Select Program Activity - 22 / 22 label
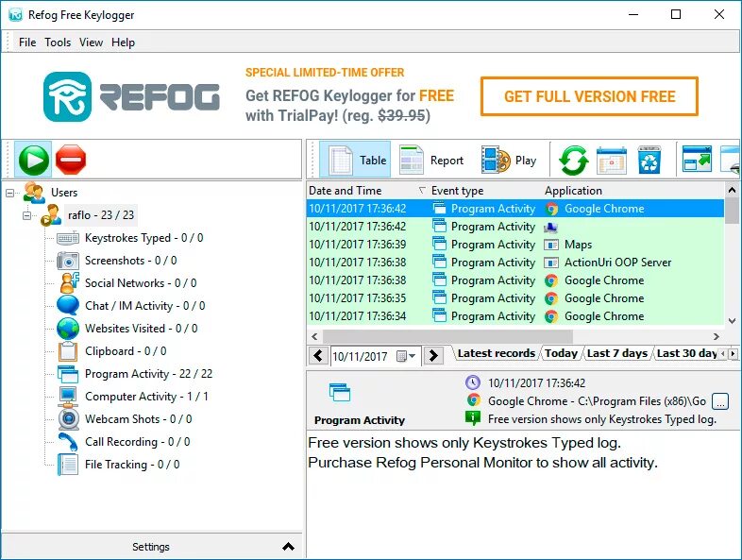 (148, 374)
